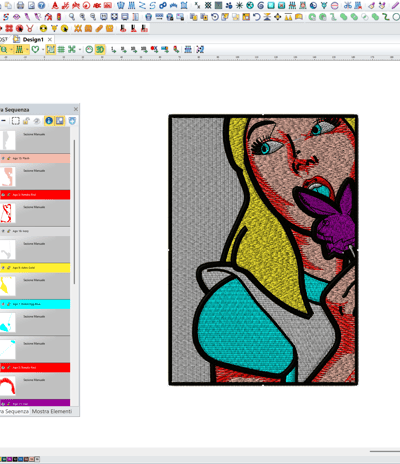This screenshot has width=400, height=464.
Task: Open help via the blue question mark icon
Action: pos(41,5)
